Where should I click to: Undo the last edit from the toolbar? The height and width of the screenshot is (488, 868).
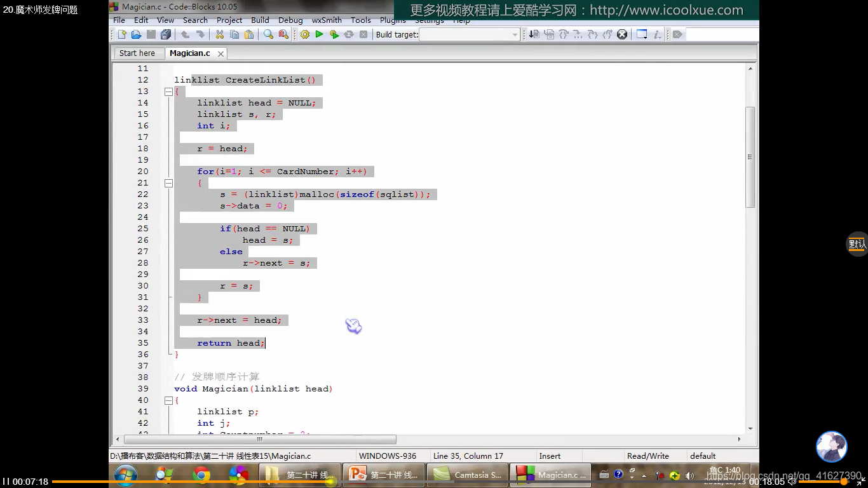click(x=185, y=34)
